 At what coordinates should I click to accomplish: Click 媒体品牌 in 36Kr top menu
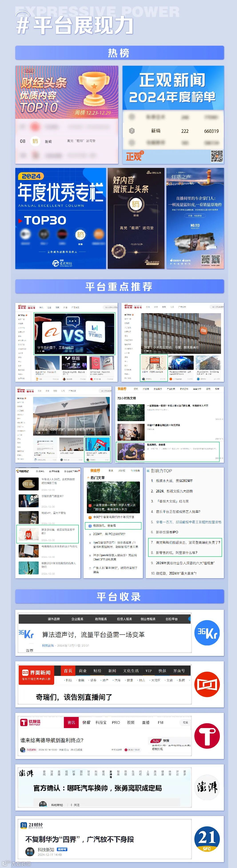coord(54,619)
